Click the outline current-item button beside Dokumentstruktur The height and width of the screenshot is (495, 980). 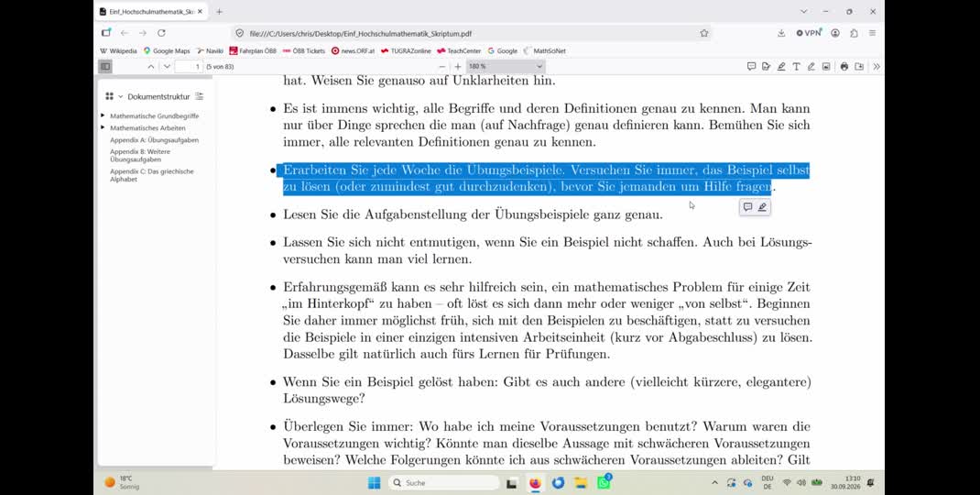click(x=200, y=96)
